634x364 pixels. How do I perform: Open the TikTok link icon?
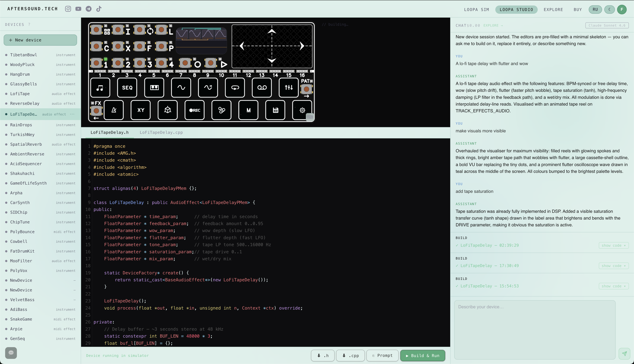[x=99, y=9]
